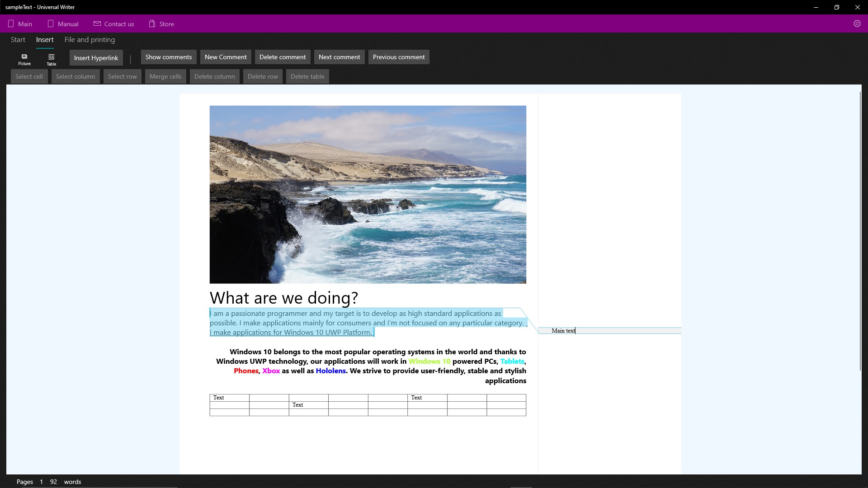Click the Picture insert icon
This screenshot has width=868, height=488.
(24, 59)
